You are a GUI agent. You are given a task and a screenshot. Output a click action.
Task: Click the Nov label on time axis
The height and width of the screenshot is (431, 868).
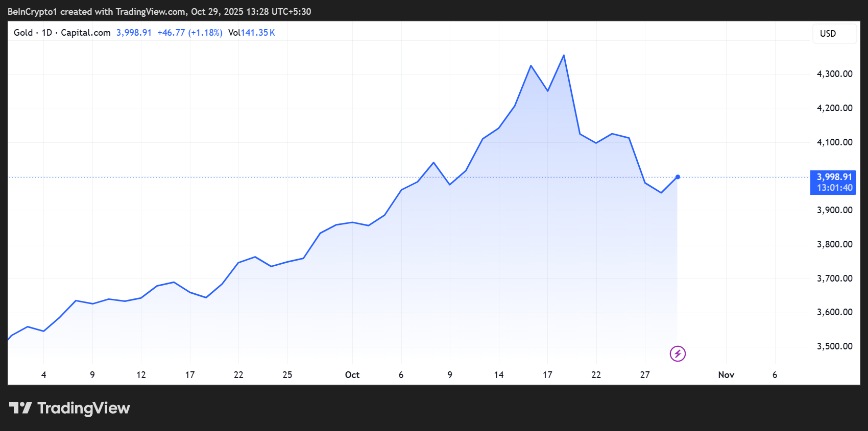point(726,375)
